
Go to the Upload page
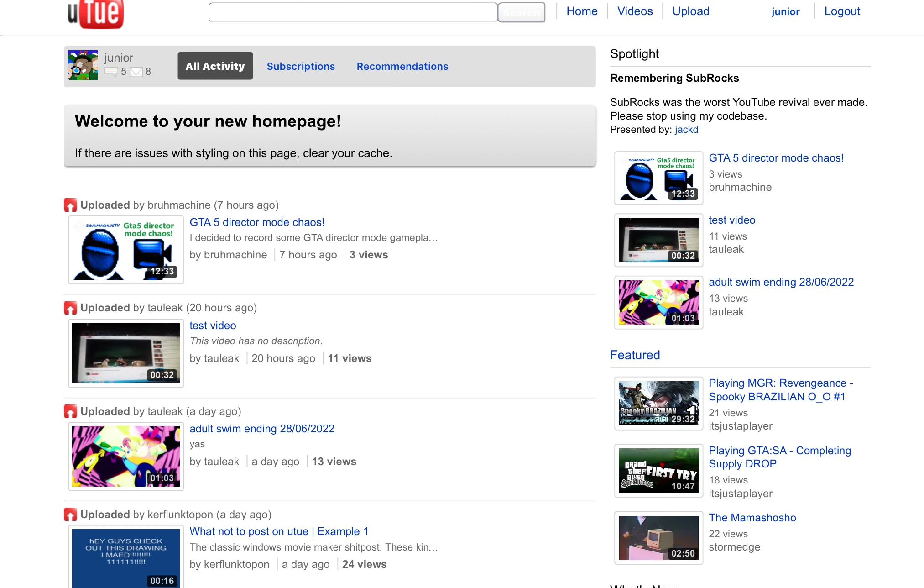(x=690, y=11)
